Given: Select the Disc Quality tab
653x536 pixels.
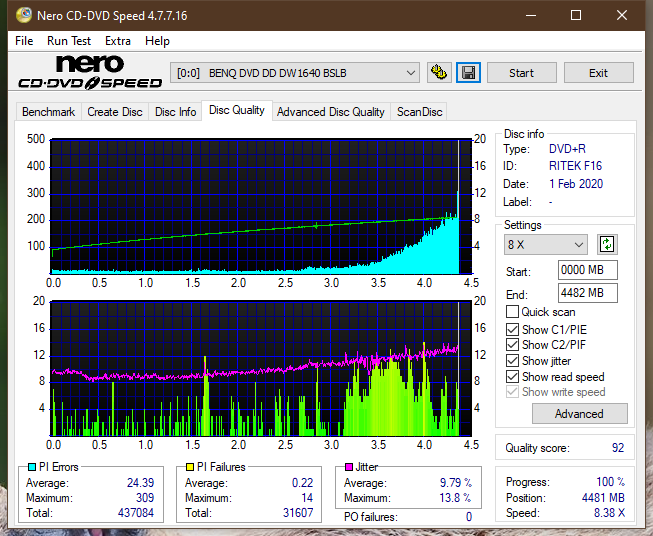Looking at the screenshot, I should coord(237,110).
